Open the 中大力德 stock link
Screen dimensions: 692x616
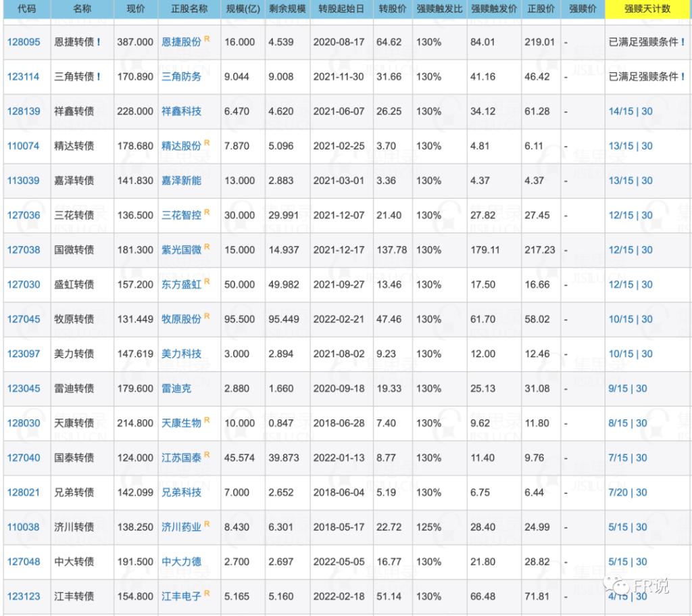181,561
